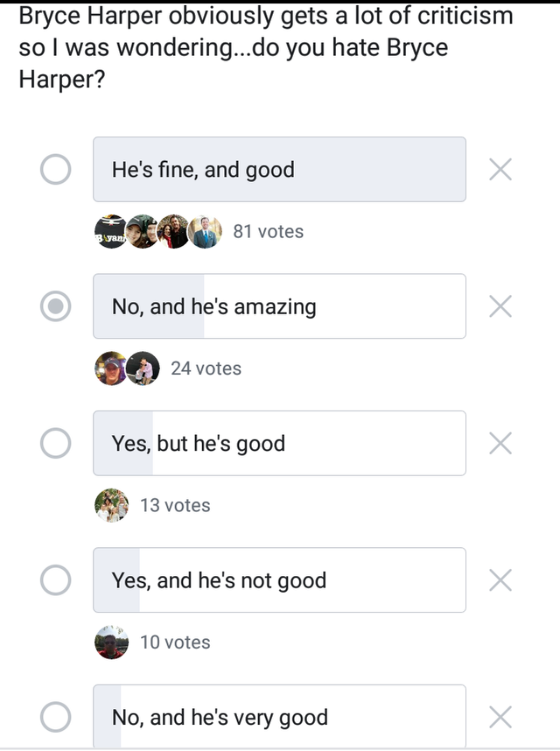This screenshot has width=560, height=751.
Task: Choose the "Yes, but he's good" radio button
Action: (55, 443)
